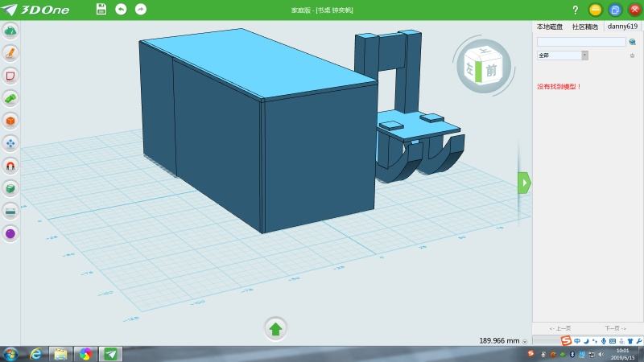Open the feature modeling green tool
Screen dimensions: 644x362
tap(10, 98)
